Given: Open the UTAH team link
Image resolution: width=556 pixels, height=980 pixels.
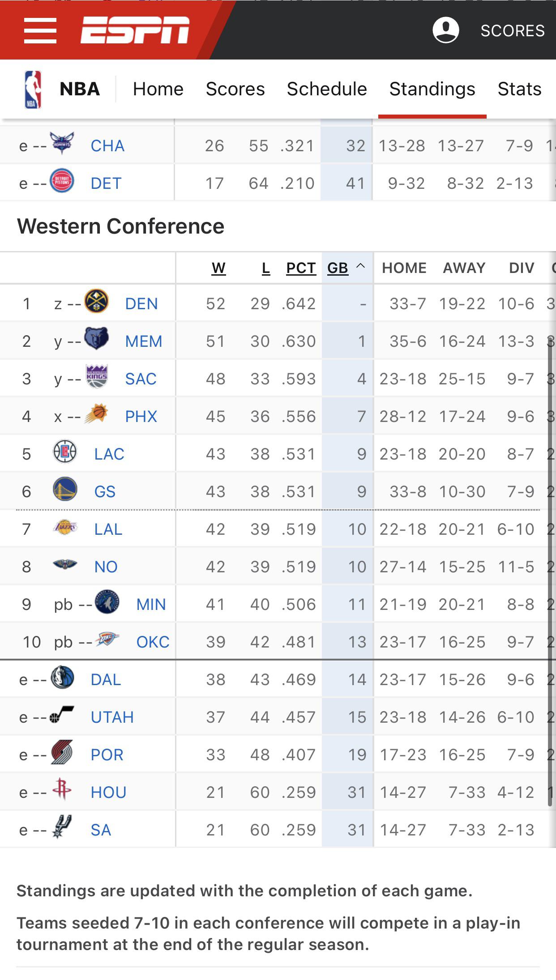Looking at the screenshot, I should coord(112,717).
